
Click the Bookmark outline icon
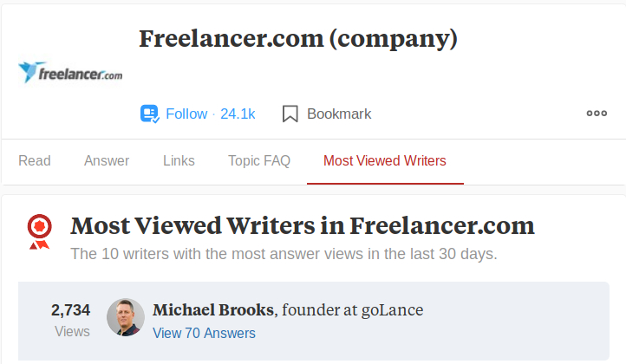tap(290, 114)
